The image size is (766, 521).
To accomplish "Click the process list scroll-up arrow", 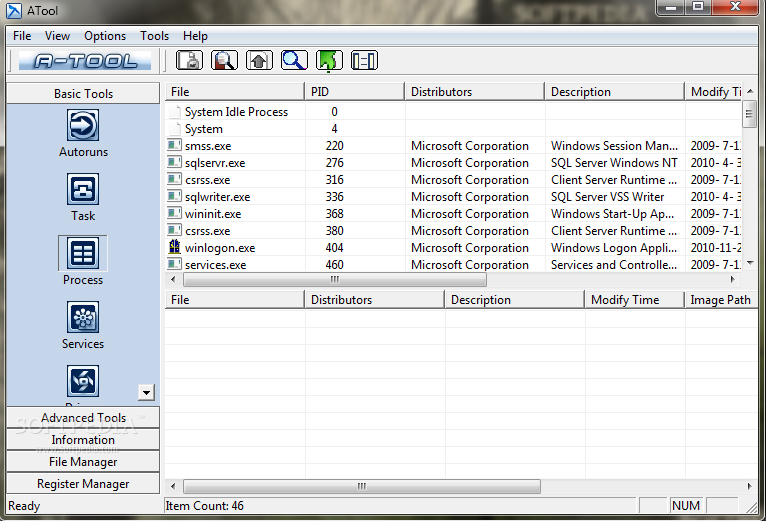I will pyautogui.click(x=750, y=91).
